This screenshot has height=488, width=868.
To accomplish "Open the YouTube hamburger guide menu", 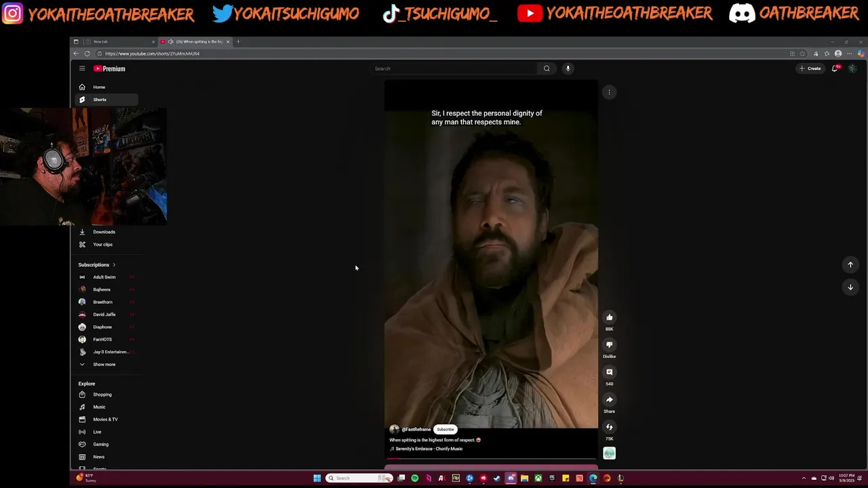I will [82, 68].
